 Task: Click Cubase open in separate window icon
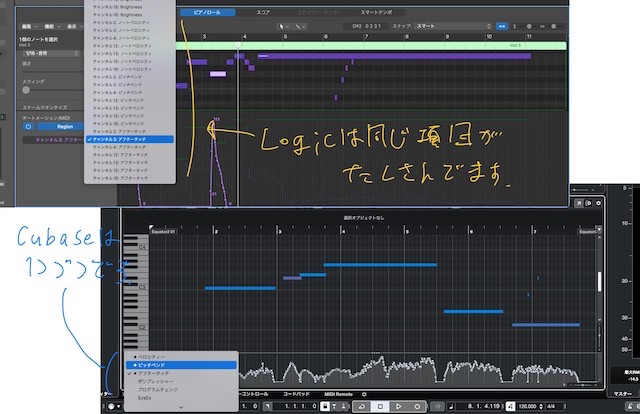coord(579,203)
